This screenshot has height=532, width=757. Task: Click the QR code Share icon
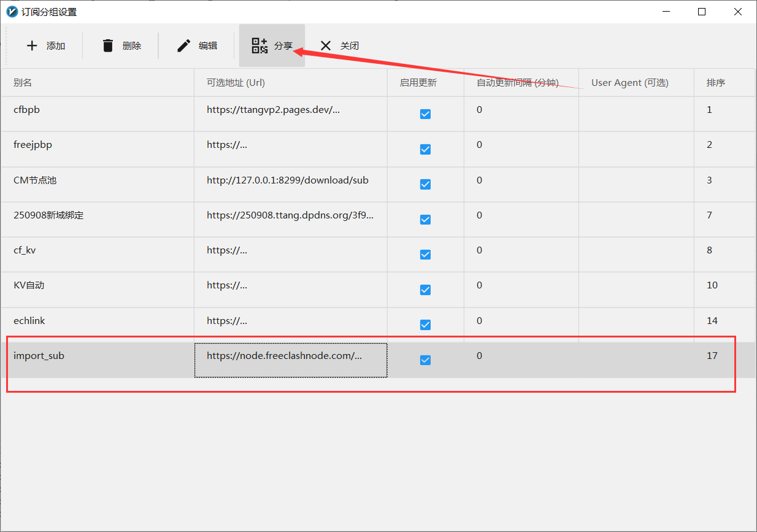click(259, 46)
